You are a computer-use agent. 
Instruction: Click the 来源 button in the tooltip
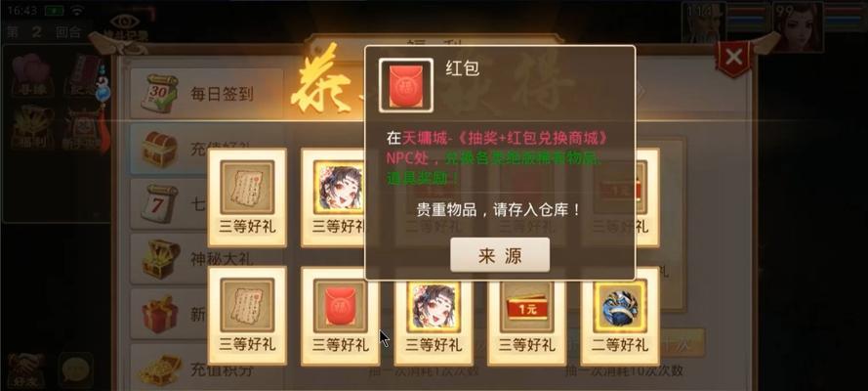pyautogui.click(x=500, y=255)
